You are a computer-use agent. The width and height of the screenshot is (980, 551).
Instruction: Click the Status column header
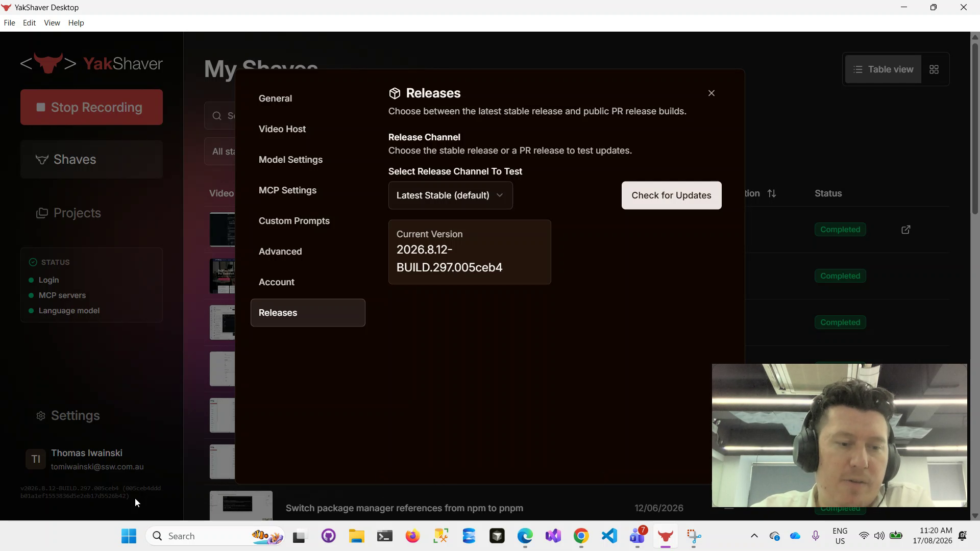[x=828, y=193]
